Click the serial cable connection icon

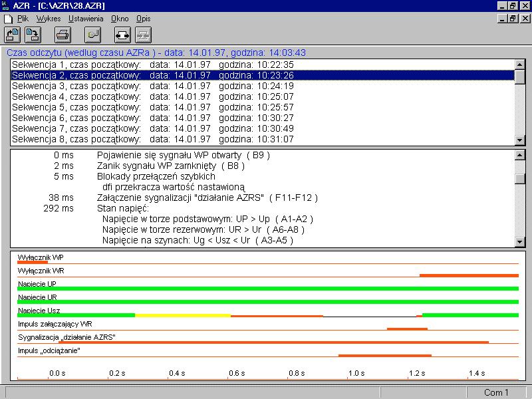(92, 35)
